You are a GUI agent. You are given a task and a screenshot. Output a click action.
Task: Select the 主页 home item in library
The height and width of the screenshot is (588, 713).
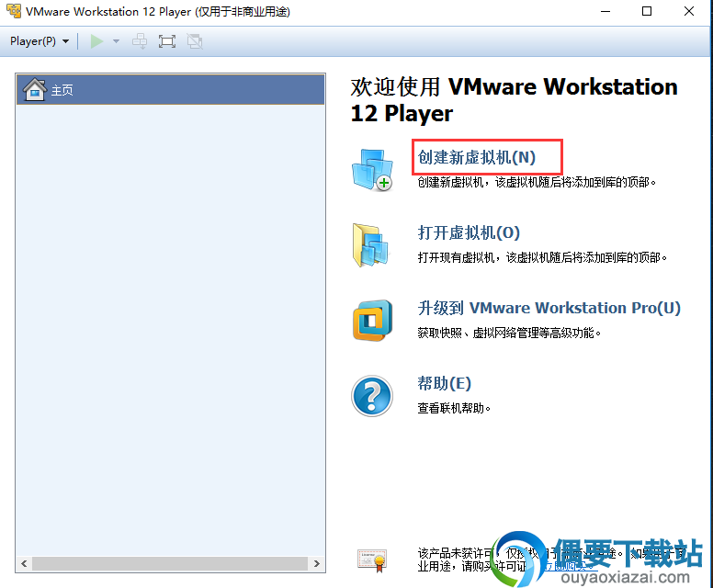(171, 90)
